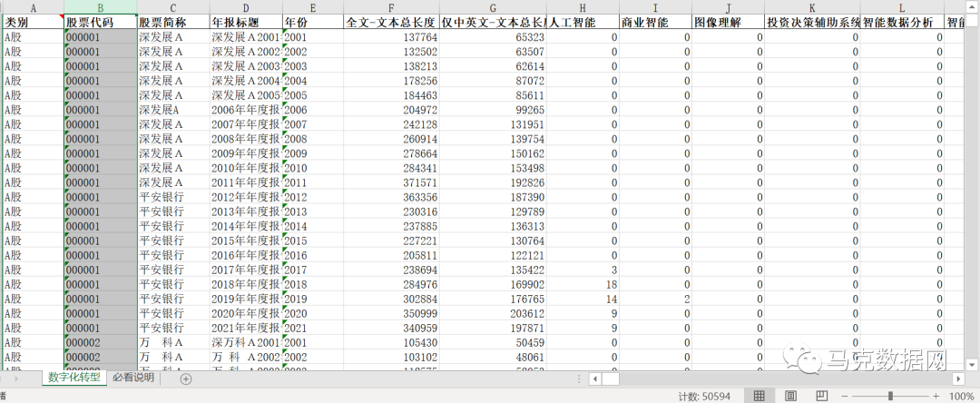This screenshot has width=980, height=403.
Task: Click the zoom in plus icon
Action: tap(936, 396)
